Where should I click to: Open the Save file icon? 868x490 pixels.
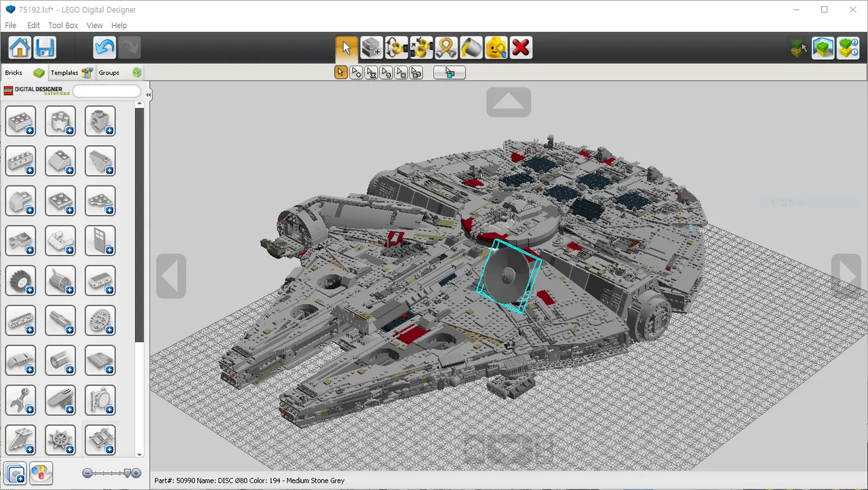(45, 48)
